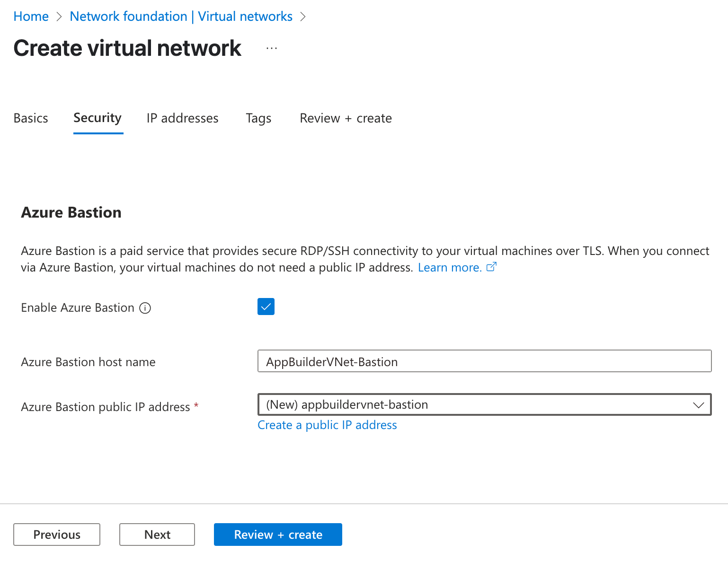Open the Learn more link
This screenshot has width=728, height=561.
[449, 268]
